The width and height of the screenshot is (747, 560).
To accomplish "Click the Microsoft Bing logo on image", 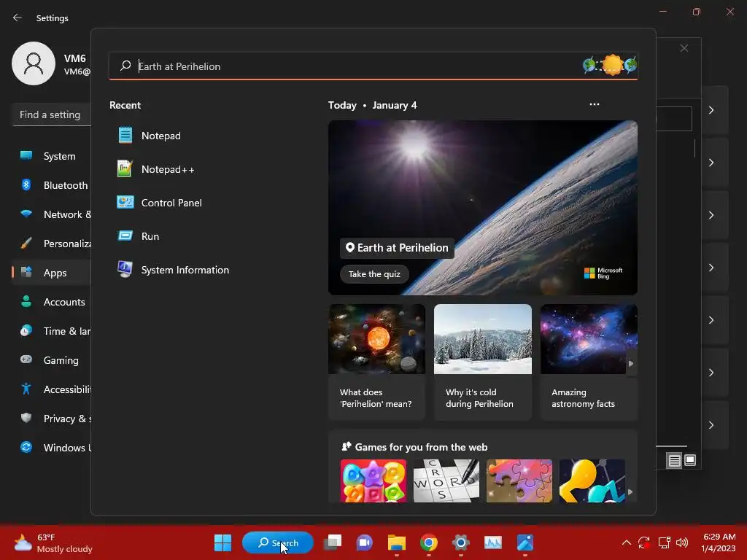I will (603, 273).
